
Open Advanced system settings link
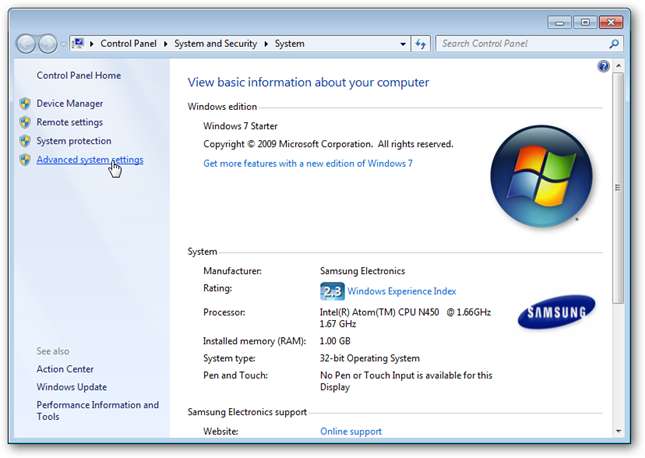(89, 160)
